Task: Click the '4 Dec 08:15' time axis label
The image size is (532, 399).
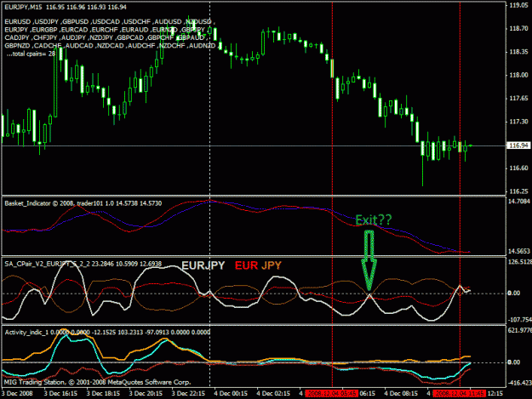Action: click(x=401, y=394)
